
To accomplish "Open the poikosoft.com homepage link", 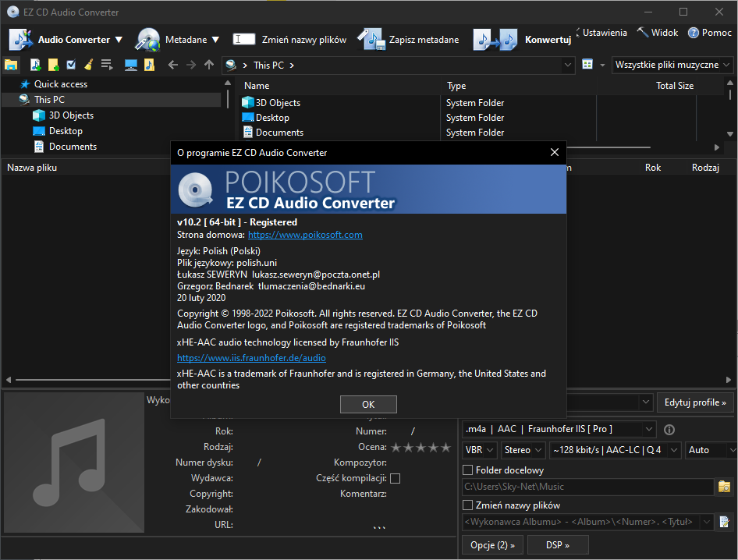I will click(x=305, y=235).
